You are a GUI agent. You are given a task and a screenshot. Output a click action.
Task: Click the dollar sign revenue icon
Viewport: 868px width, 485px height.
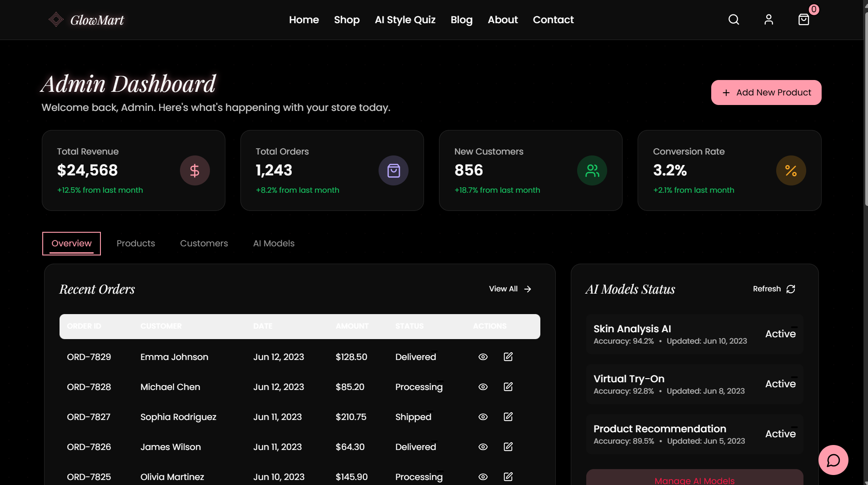tap(195, 170)
